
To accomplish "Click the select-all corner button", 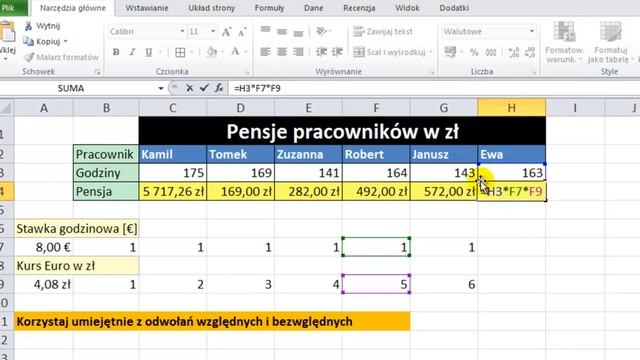I will [6, 108].
